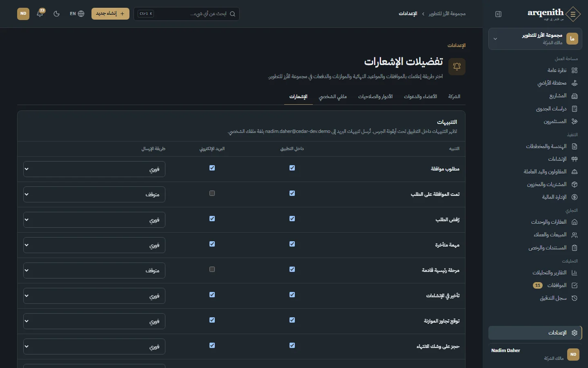Screen dimensions: 588x368
Task: Open delivery method dropdown for تمت الموافقة على الطلب
Action: (94, 195)
